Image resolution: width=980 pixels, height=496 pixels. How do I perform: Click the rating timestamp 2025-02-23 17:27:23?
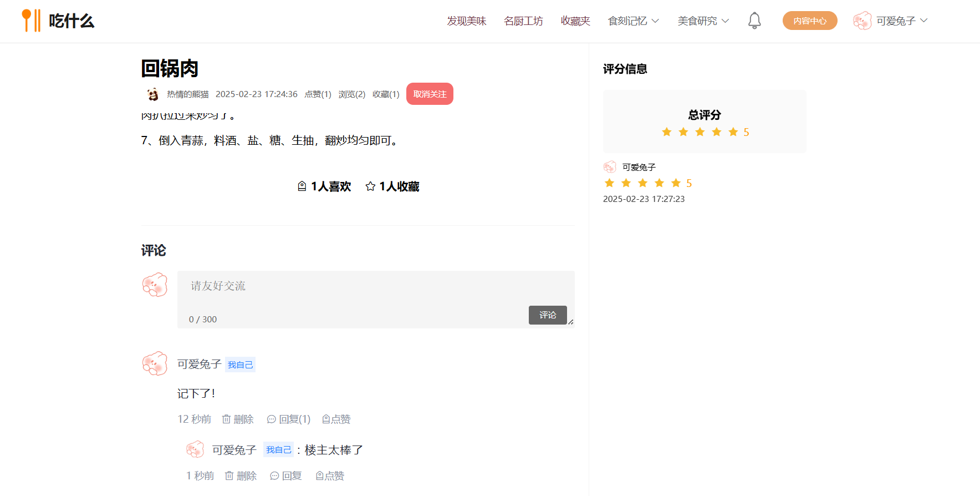644,199
